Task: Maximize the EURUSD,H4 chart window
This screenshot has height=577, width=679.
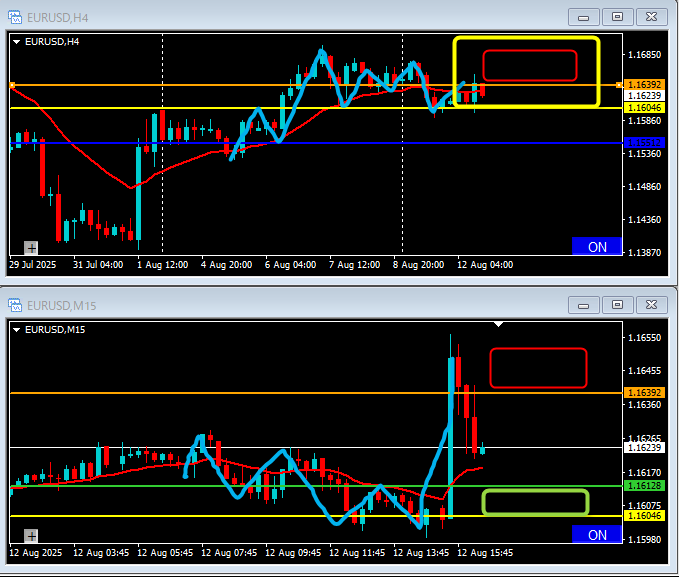Action: pyautogui.click(x=617, y=17)
